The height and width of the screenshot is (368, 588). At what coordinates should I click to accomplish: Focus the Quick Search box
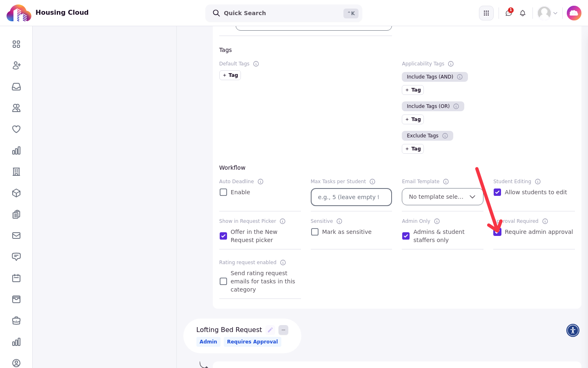coord(284,13)
